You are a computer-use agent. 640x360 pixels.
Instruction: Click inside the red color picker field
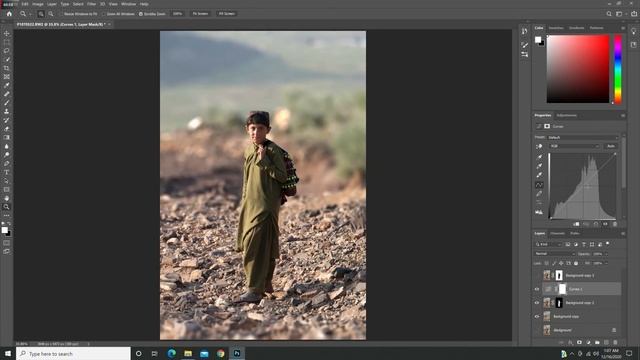pos(578,69)
